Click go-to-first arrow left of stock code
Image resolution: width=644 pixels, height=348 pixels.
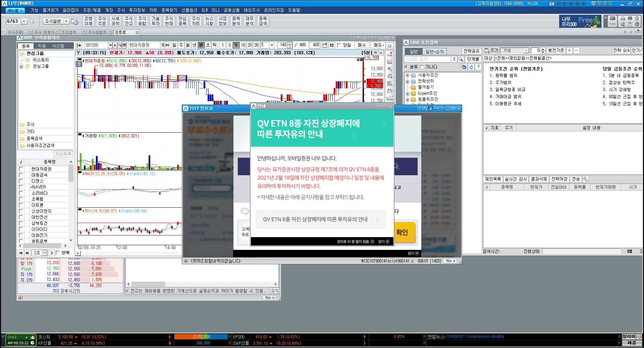pos(79,45)
